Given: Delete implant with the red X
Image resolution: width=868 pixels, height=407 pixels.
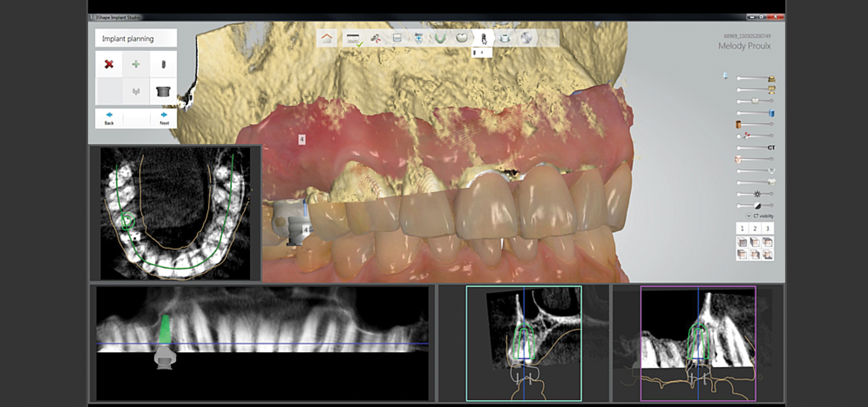Looking at the screenshot, I should click(x=109, y=64).
